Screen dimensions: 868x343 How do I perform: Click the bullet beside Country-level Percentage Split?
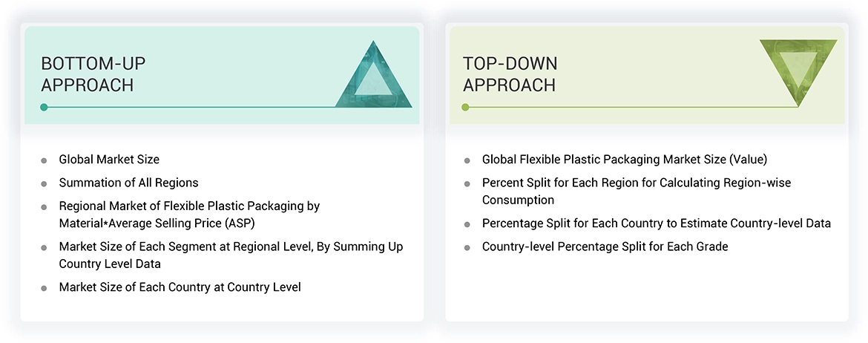pos(467,247)
